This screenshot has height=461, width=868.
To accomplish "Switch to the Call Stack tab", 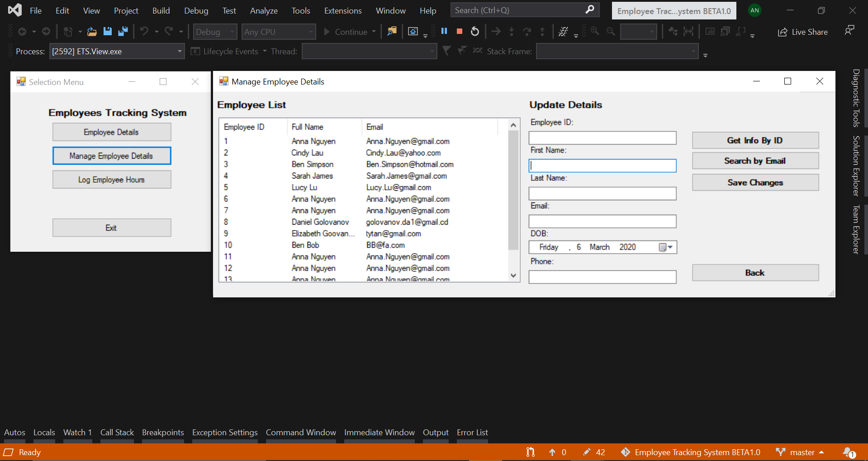I will pyautogui.click(x=117, y=432).
